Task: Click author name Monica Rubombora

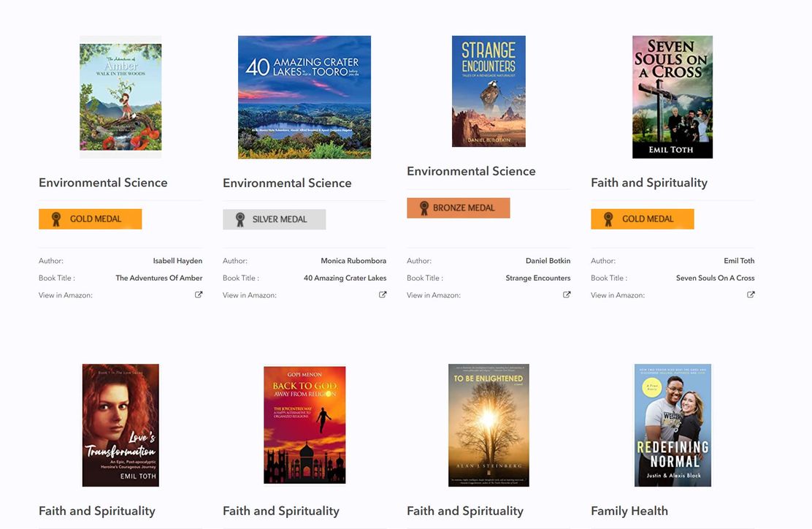Action: pyautogui.click(x=353, y=261)
